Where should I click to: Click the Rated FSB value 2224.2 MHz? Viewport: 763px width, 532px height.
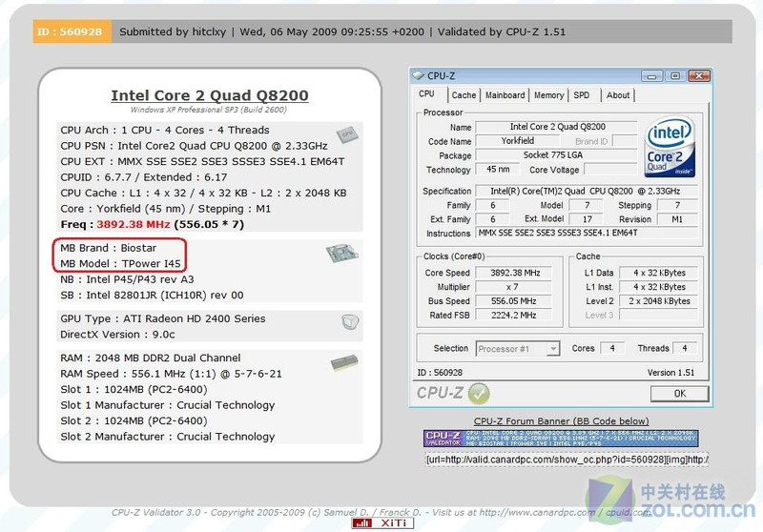[x=514, y=316]
